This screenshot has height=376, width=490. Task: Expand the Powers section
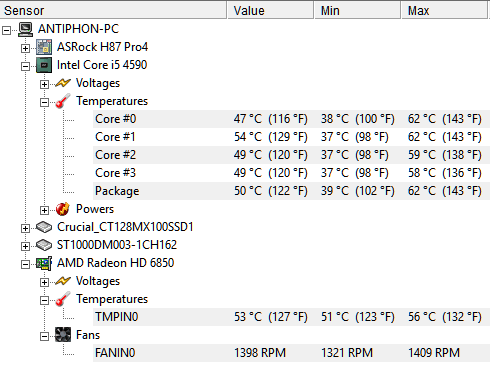pos(44,210)
